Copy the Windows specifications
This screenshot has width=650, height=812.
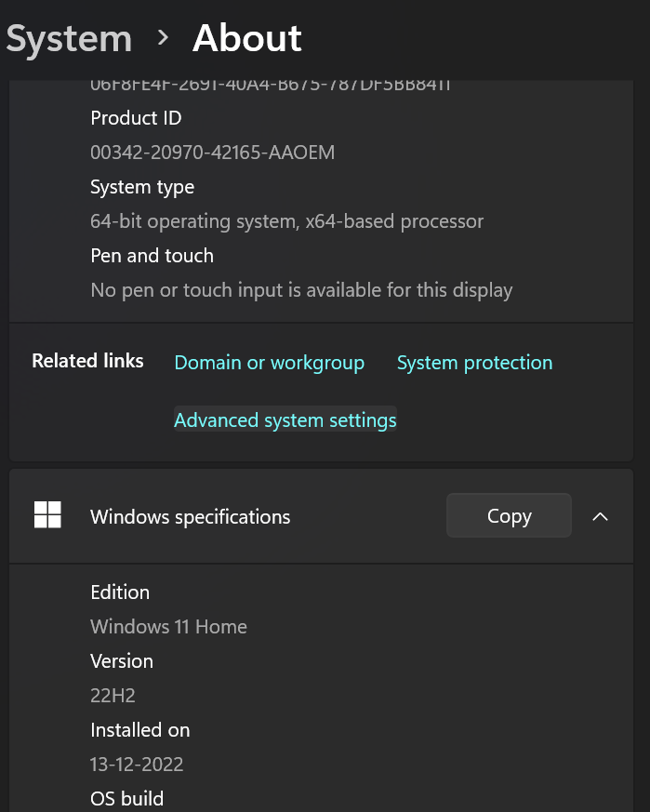coord(509,516)
